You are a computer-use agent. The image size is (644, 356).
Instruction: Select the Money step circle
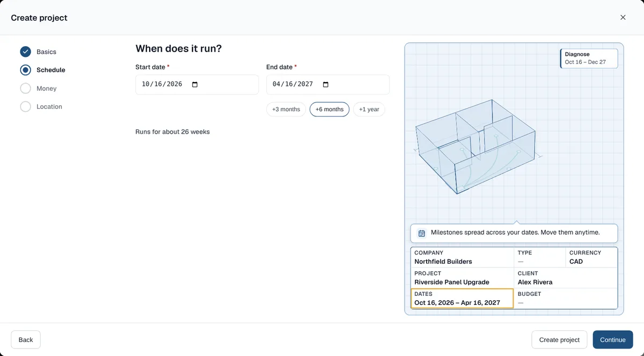tap(25, 88)
